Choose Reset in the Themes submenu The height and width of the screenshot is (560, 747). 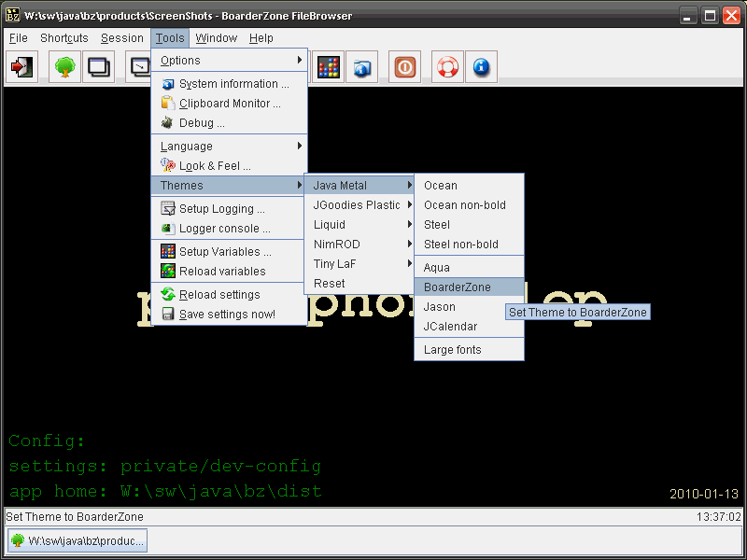(x=359, y=284)
